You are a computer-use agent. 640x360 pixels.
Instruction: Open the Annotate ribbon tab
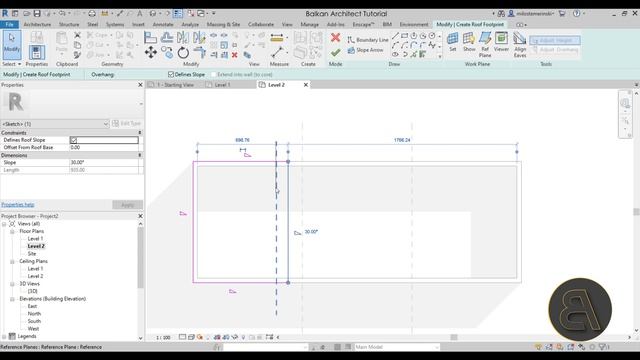tap(163, 24)
